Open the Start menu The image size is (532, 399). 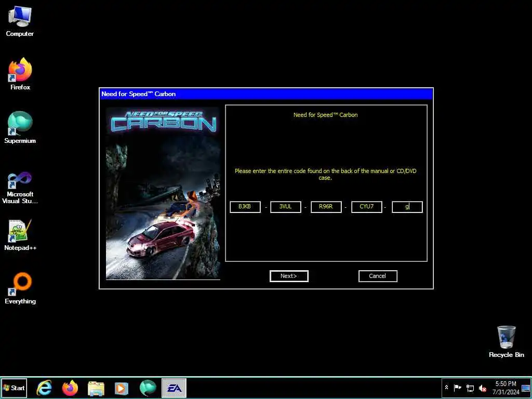click(x=14, y=388)
